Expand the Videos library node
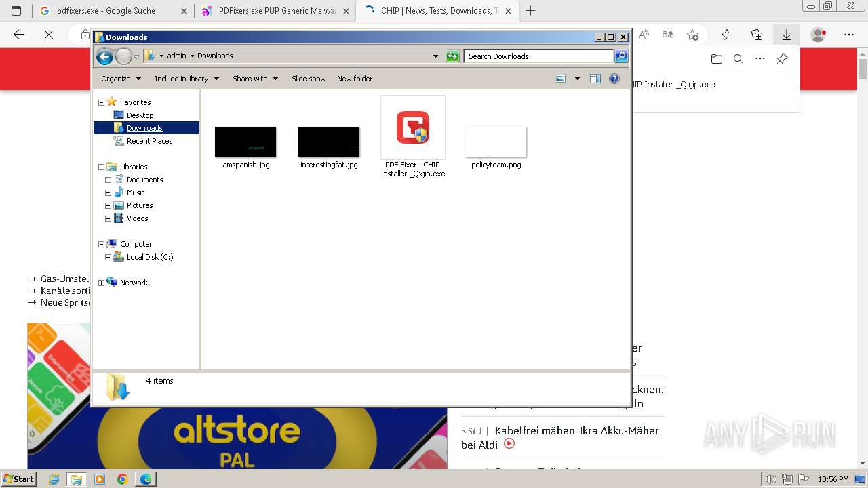Viewport: 868px width, 488px height. click(x=108, y=218)
